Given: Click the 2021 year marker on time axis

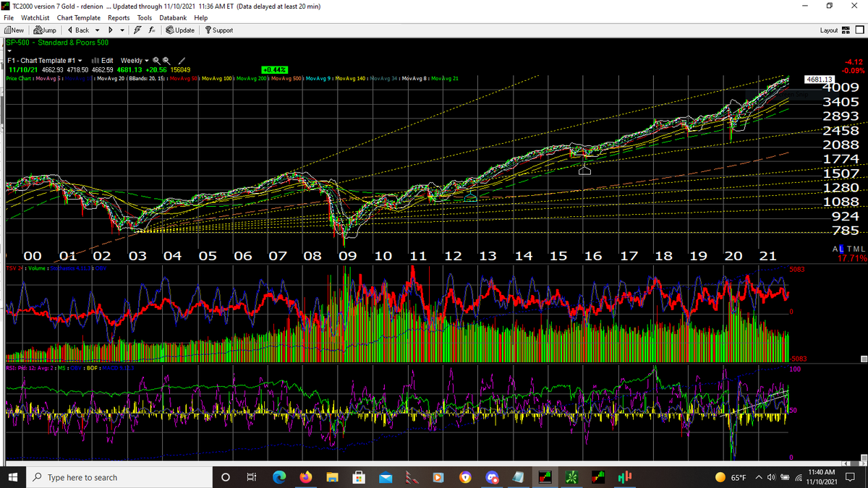Looking at the screenshot, I should [x=768, y=255].
